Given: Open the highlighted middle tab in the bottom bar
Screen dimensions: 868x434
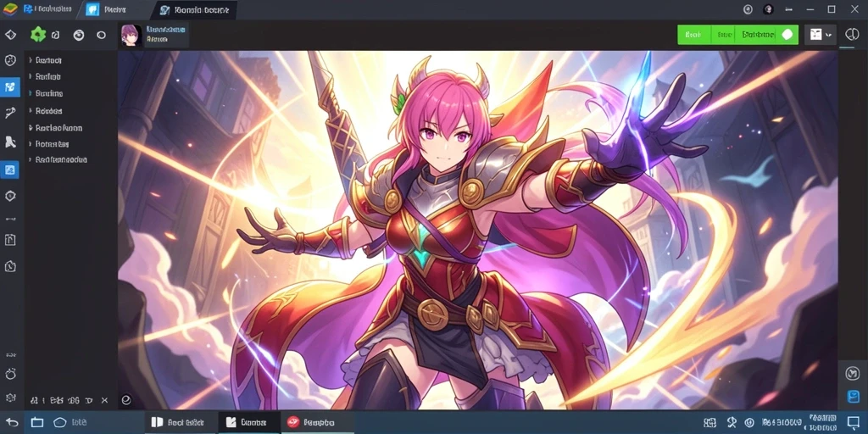Looking at the screenshot, I should (x=249, y=422).
